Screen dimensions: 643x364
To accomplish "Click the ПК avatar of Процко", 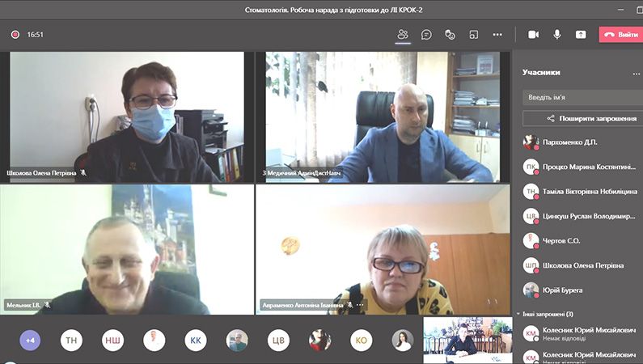I will (531, 167).
